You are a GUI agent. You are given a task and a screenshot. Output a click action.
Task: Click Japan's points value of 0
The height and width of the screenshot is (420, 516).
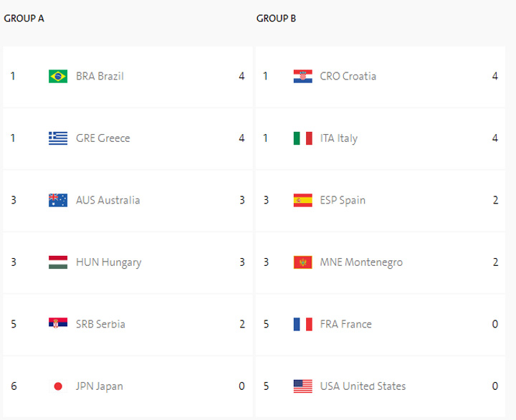(242, 386)
